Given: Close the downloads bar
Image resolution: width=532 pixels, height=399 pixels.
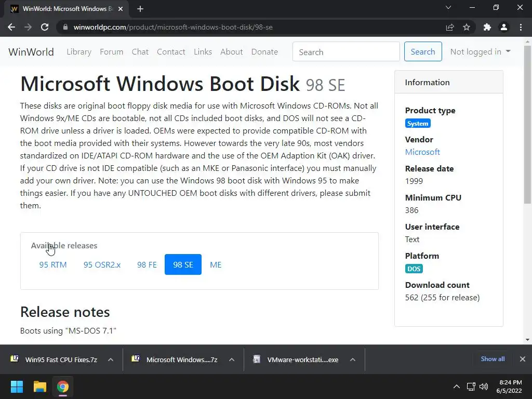Looking at the screenshot, I should pos(523,359).
